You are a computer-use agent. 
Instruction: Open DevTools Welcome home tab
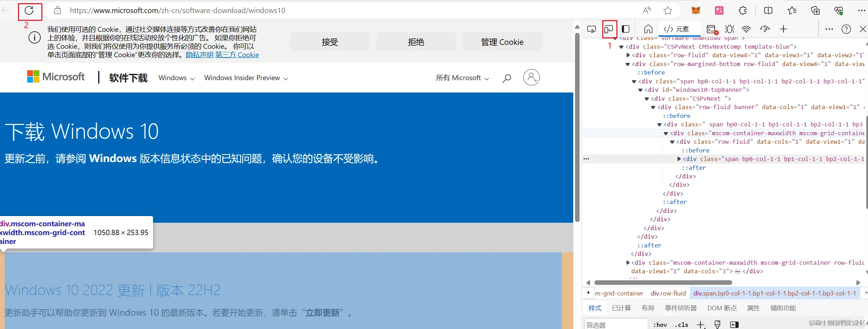(x=648, y=29)
